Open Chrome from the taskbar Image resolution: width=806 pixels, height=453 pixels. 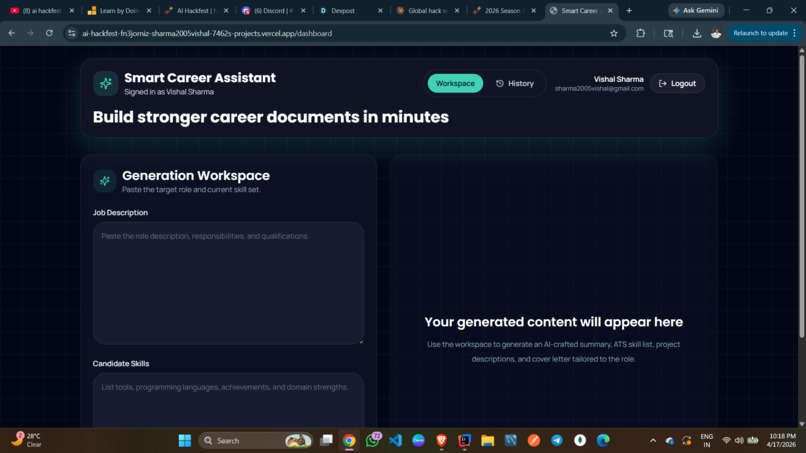click(x=349, y=441)
